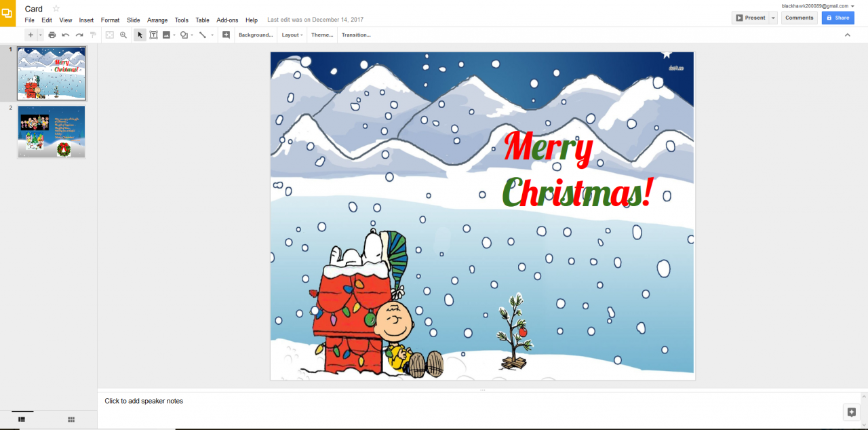Open Theme panel
The height and width of the screenshot is (430, 868).
pos(322,35)
